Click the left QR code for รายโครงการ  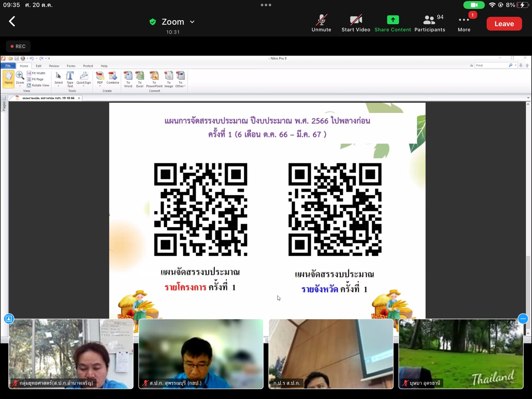201,209
